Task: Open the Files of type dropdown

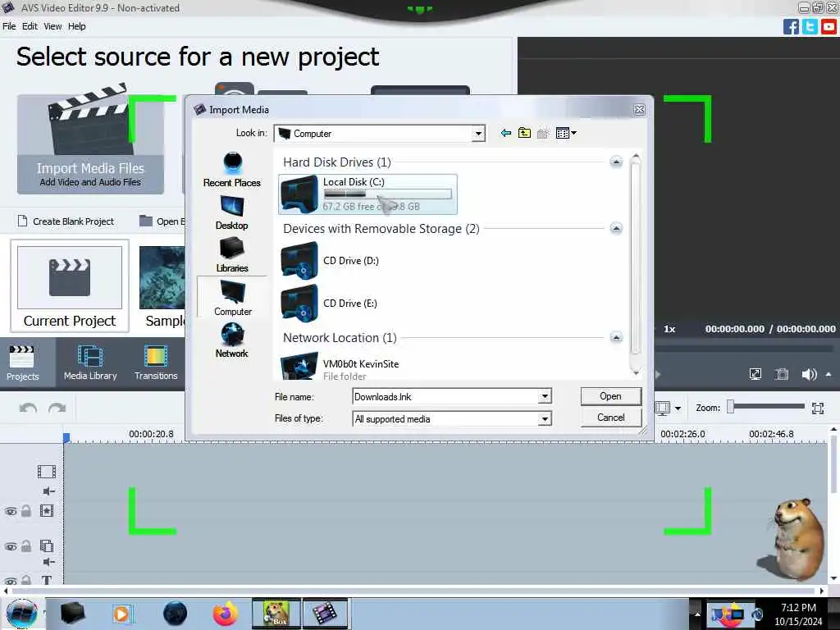Action: click(x=545, y=419)
